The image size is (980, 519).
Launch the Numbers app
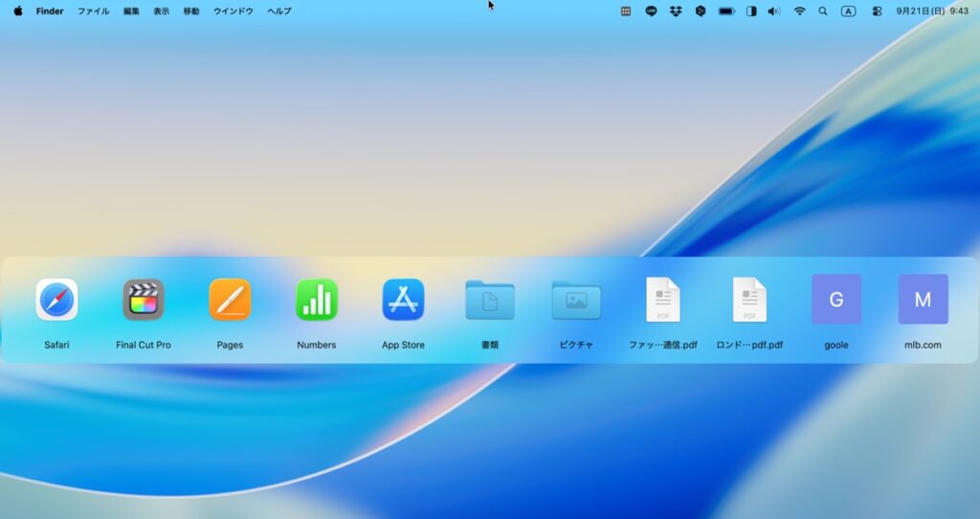317,300
